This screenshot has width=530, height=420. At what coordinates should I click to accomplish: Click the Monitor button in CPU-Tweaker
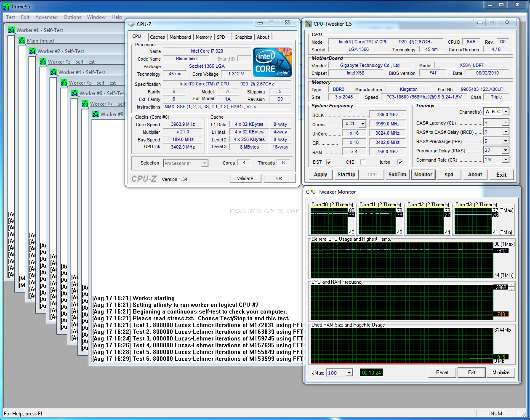coord(423,175)
